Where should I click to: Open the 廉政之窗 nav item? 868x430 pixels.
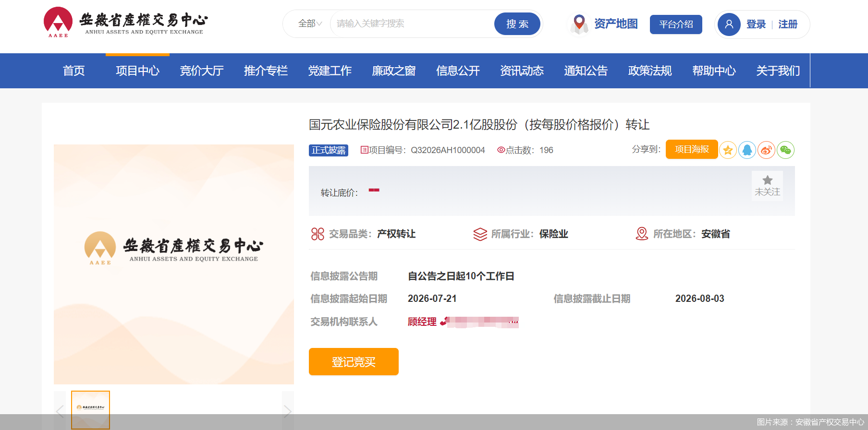click(x=394, y=71)
